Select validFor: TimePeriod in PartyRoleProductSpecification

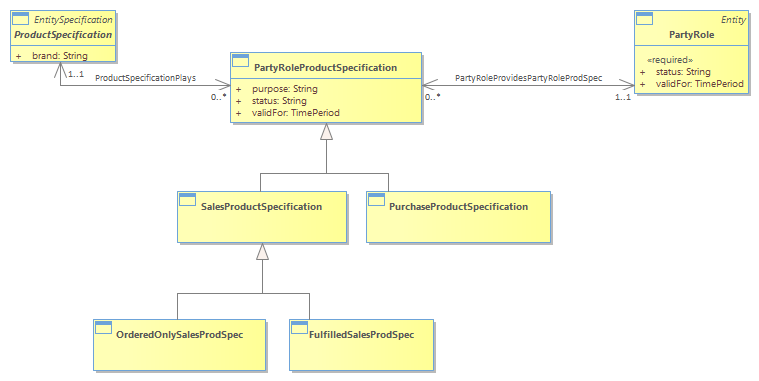[296, 113]
